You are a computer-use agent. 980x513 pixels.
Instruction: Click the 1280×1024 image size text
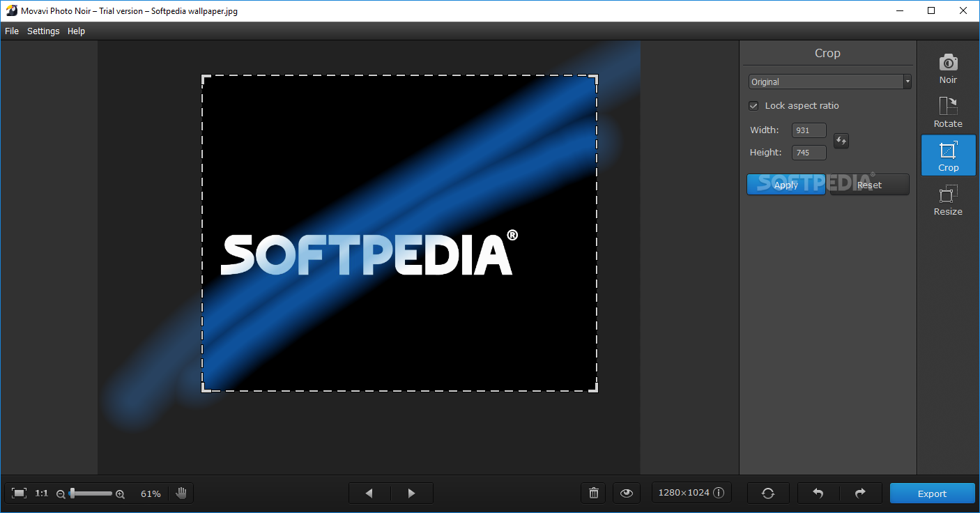pyautogui.click(x=684, y=493)
